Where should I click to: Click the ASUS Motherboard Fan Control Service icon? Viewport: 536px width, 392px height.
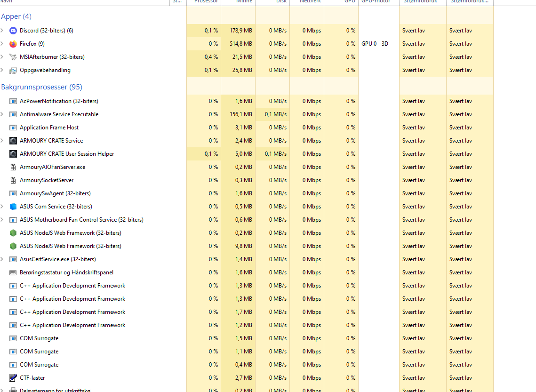pyautogui.click(x=13, y=220)
